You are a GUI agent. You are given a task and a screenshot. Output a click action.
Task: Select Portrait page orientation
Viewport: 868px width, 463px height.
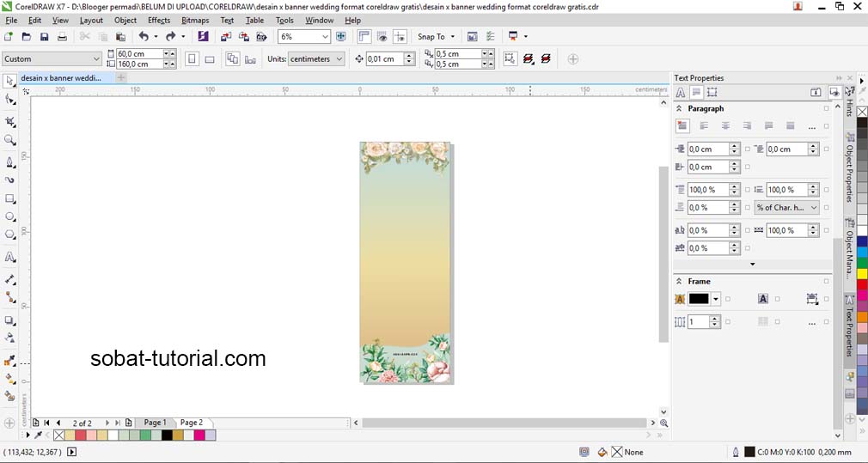tap(192, 58)
